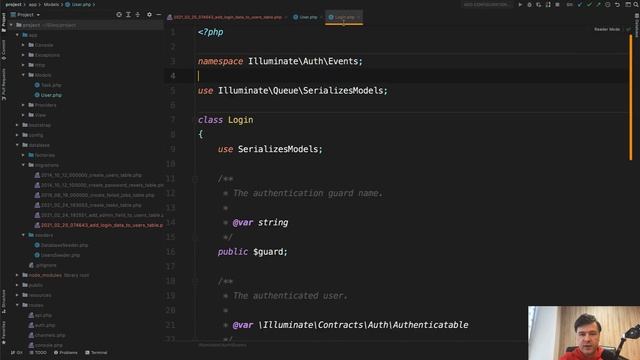The width and height of the screenshot is (640, 360).
Task: Collapse the Models folder
Action: tap(23, 75)
